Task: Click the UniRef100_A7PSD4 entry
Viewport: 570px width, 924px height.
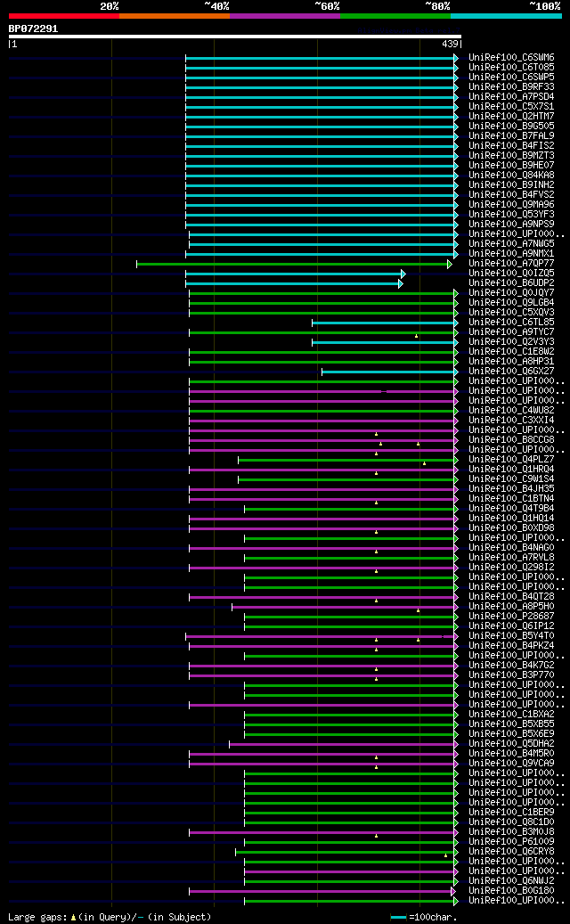Action: pyautogui.click(x=512, y=96)
